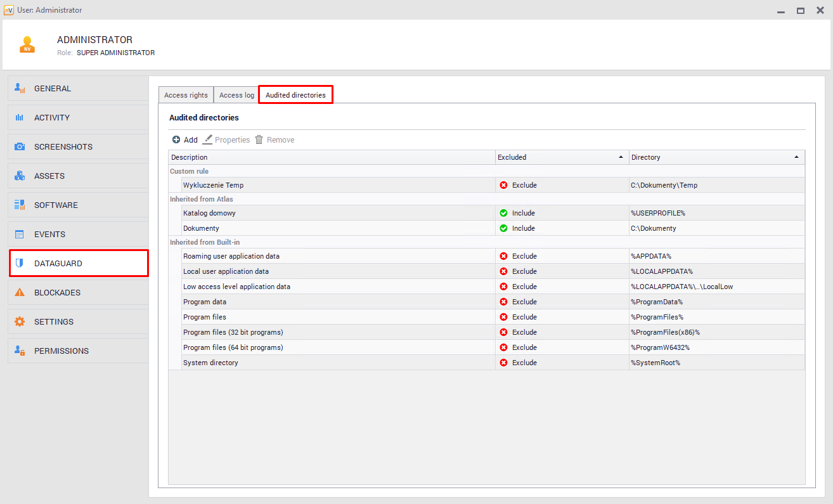
Task: Collapse the Inherited from Built-in group
Action: pos(204,242)
